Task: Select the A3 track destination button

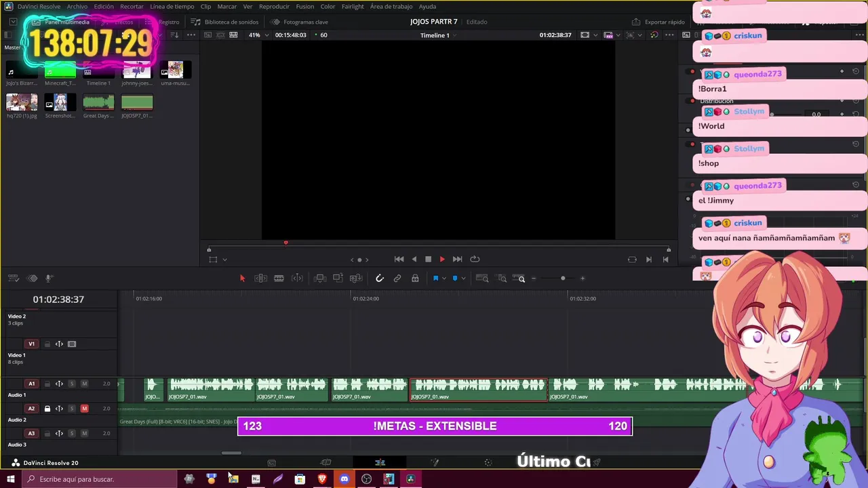Action: pos(31,433)
